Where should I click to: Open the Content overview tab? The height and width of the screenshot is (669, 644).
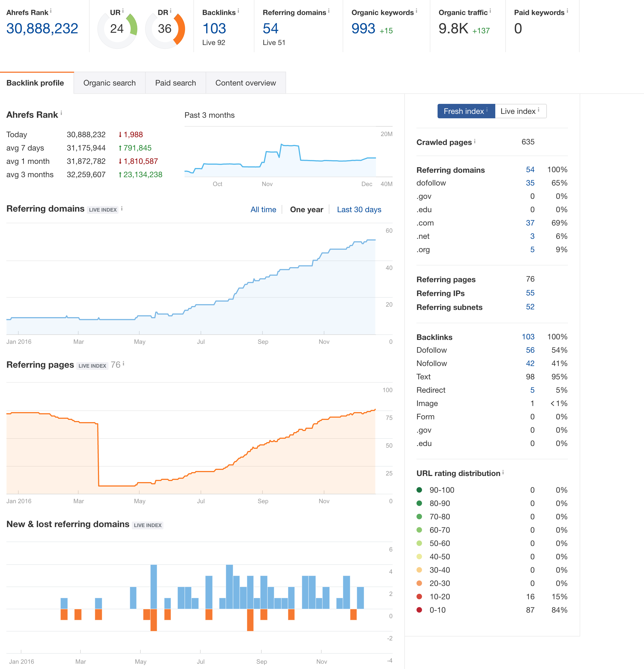pyautogui.click(x=246, y=83)
